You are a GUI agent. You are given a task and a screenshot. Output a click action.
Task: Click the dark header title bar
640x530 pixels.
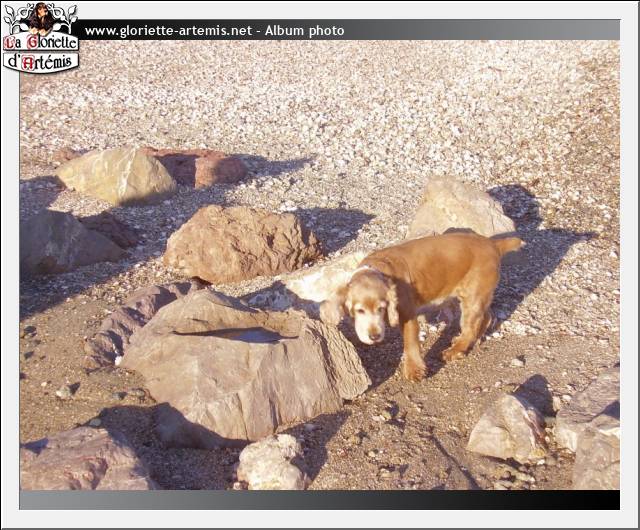(480, 31)
